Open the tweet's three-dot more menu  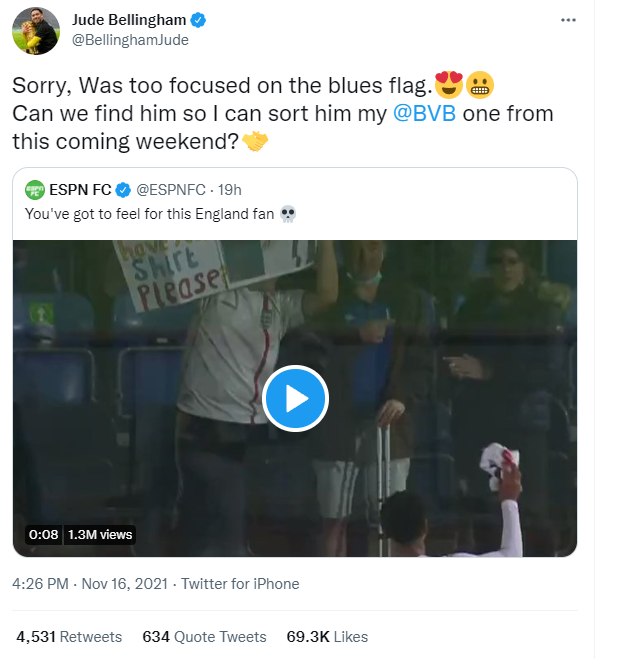568,20
